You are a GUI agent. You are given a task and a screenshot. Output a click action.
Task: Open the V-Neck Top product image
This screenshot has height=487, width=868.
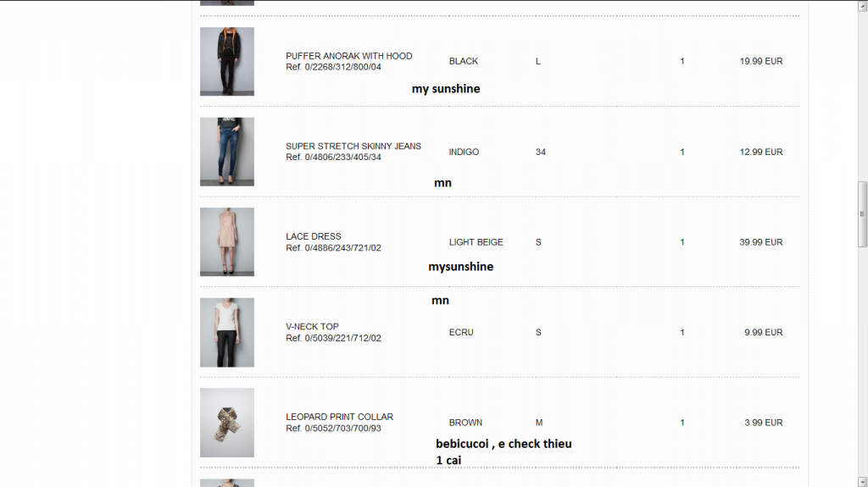[227, 333]
